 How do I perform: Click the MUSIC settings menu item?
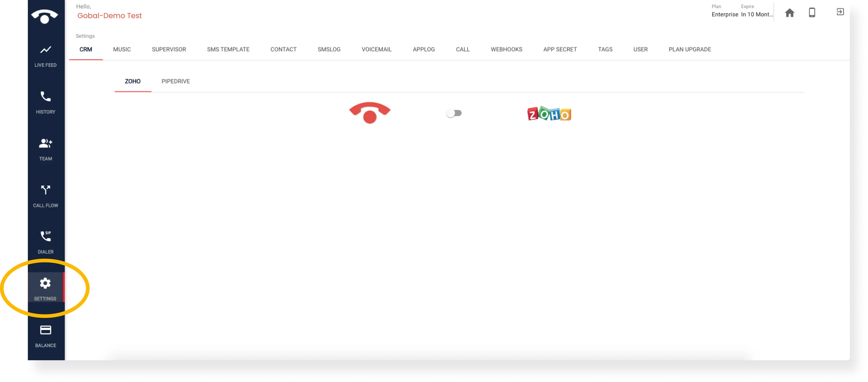tap(122, 49)
